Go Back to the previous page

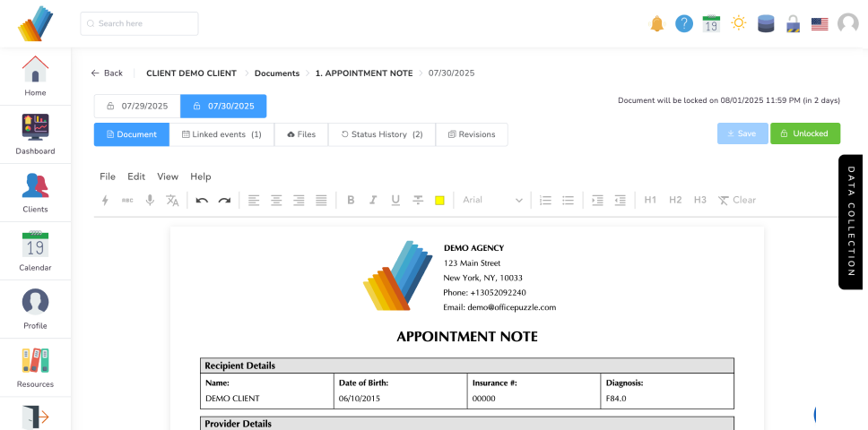[x=107, y=73]
